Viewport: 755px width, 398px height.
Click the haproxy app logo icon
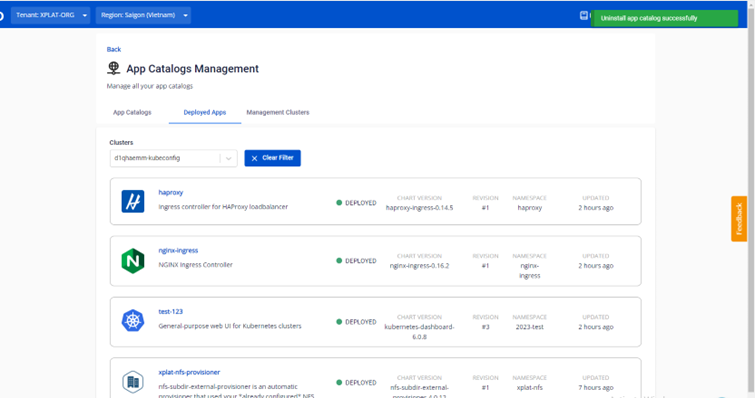(133, 201)
